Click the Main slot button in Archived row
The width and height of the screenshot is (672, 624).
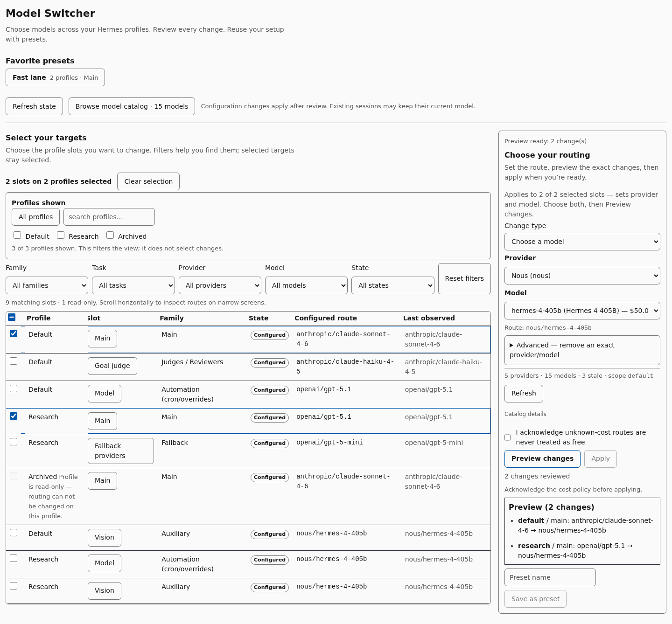coord(102,481)
